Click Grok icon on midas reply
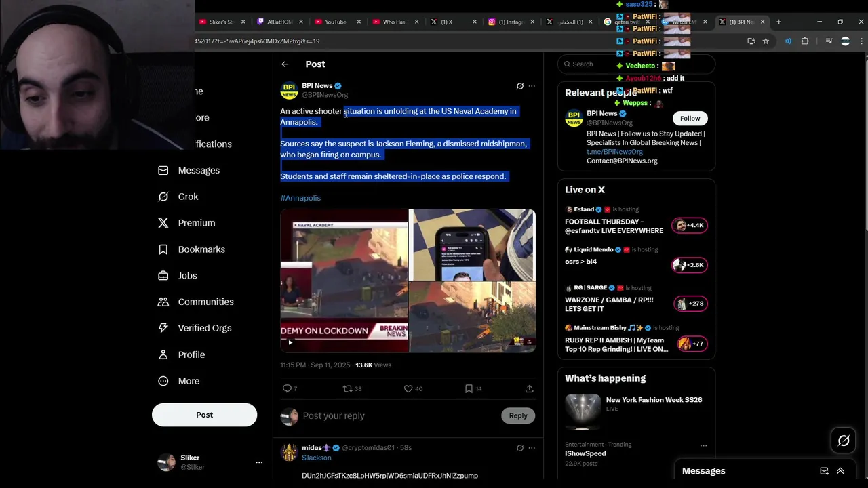 point(520,448)
